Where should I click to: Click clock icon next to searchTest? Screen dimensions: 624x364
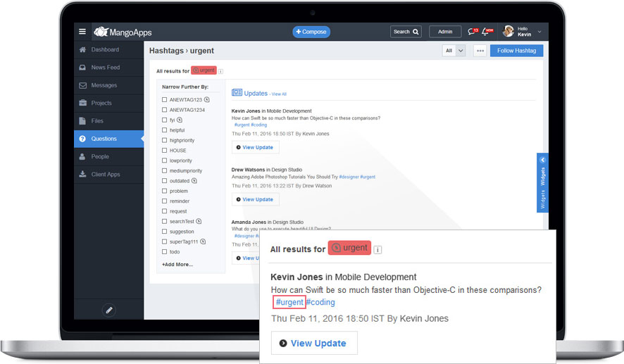pos(199,221)
